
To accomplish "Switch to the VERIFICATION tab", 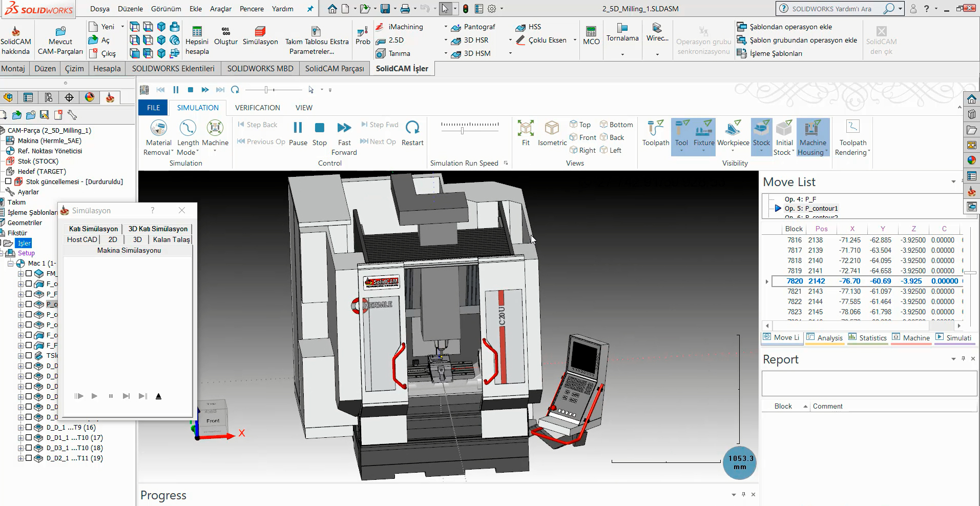I will coord(257,108).
